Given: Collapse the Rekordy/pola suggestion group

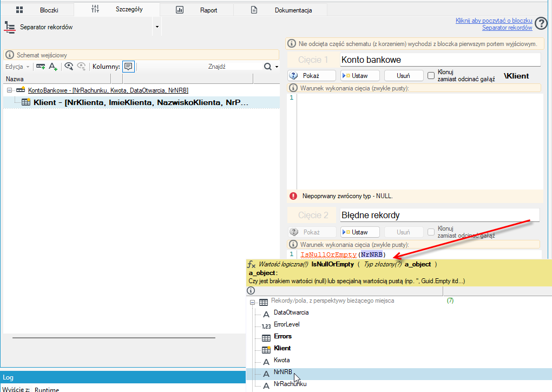Looking at the screenshot, I should (252, 302).
